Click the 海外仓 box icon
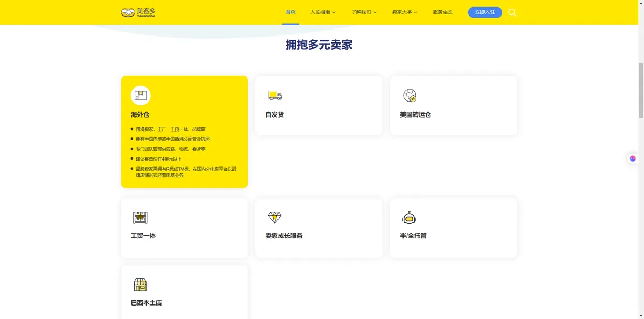 click(141, 96)
